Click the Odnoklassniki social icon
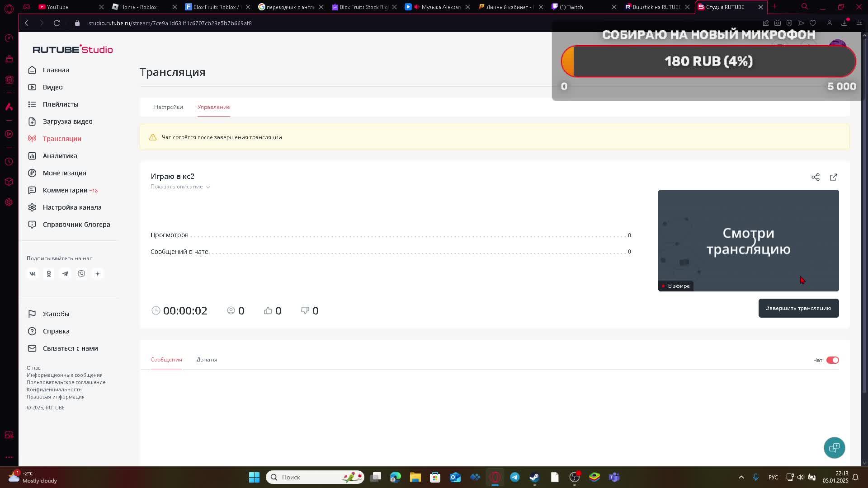 point(49,274)
